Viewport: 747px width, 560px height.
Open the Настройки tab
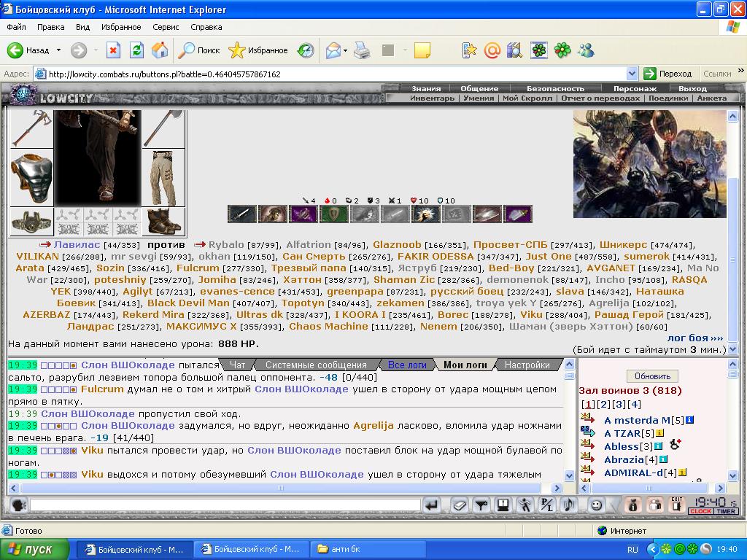[527, 365]
